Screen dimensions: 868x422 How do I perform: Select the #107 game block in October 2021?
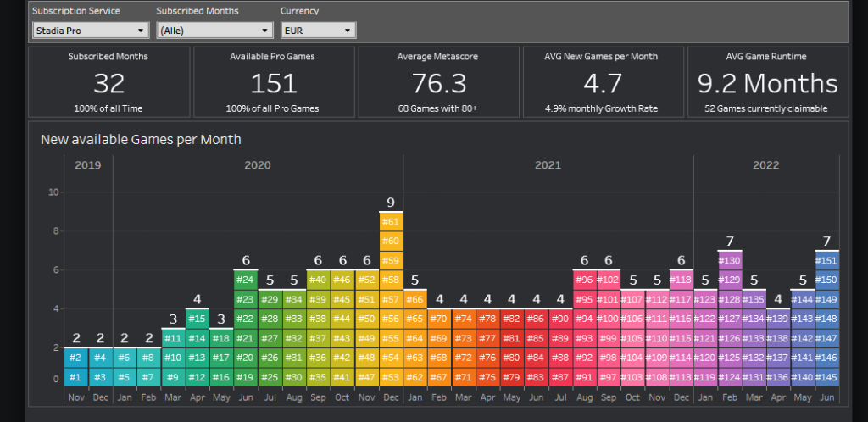pos(632,299)
